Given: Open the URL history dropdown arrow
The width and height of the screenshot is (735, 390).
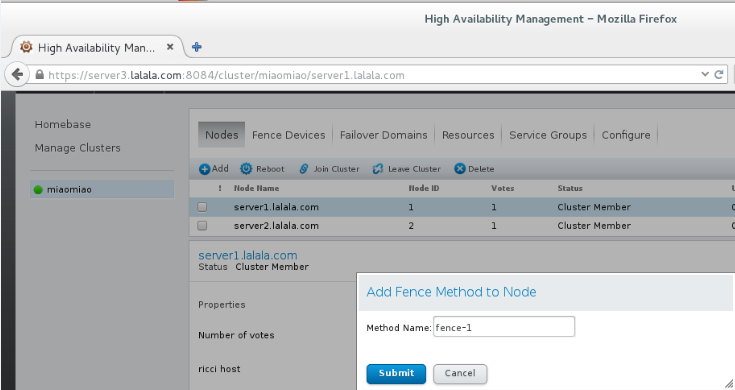Looking at the screenshot, I should click(x=705, y=74).
